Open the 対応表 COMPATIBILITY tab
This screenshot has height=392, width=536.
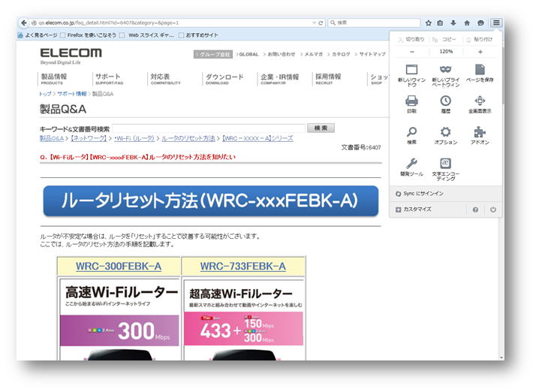165,78
